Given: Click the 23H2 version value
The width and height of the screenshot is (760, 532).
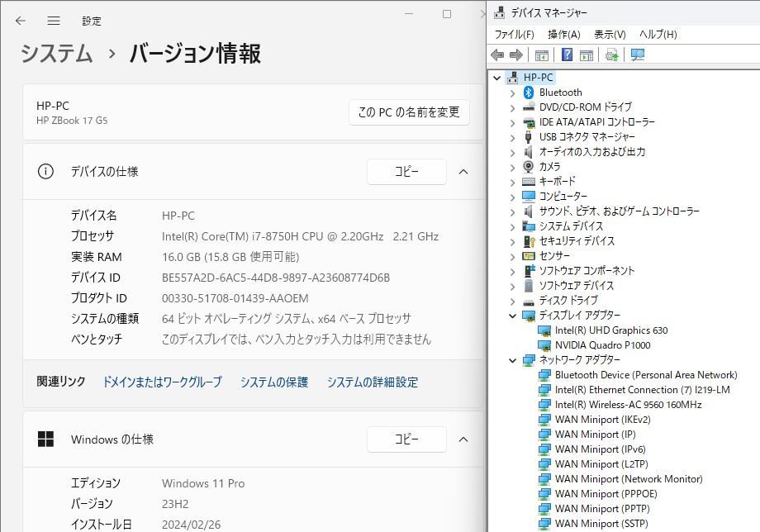Looking at the screenshot, I should [x=175, y=504].
